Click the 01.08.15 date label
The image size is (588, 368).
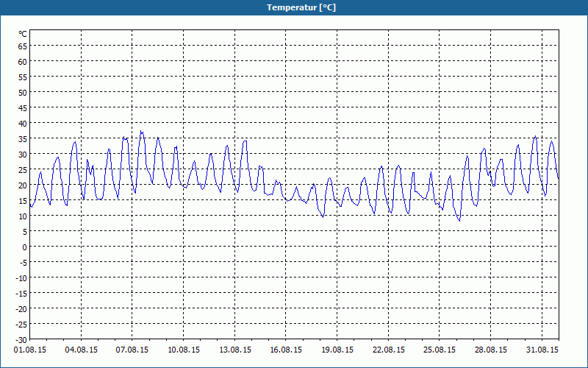pos(30,350)
